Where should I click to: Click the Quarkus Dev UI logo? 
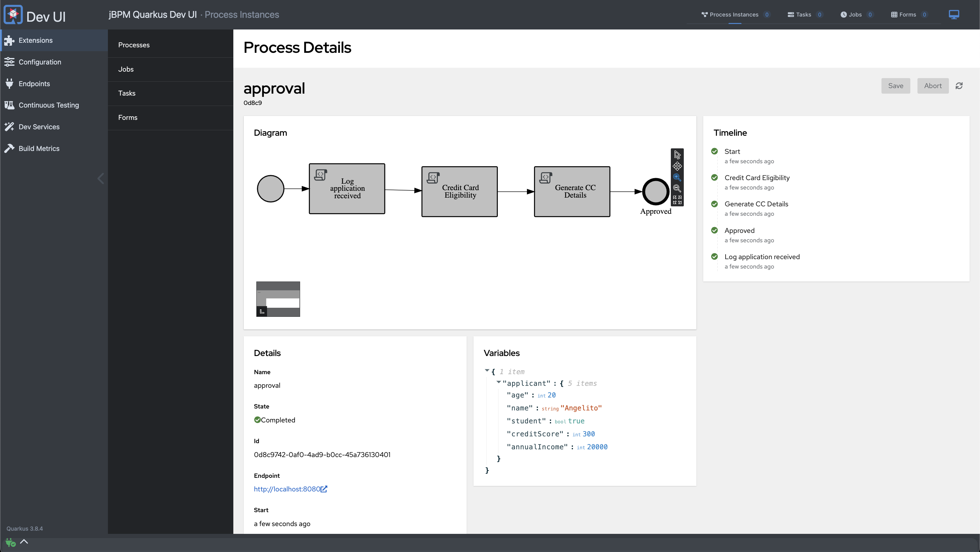(13, 15)
